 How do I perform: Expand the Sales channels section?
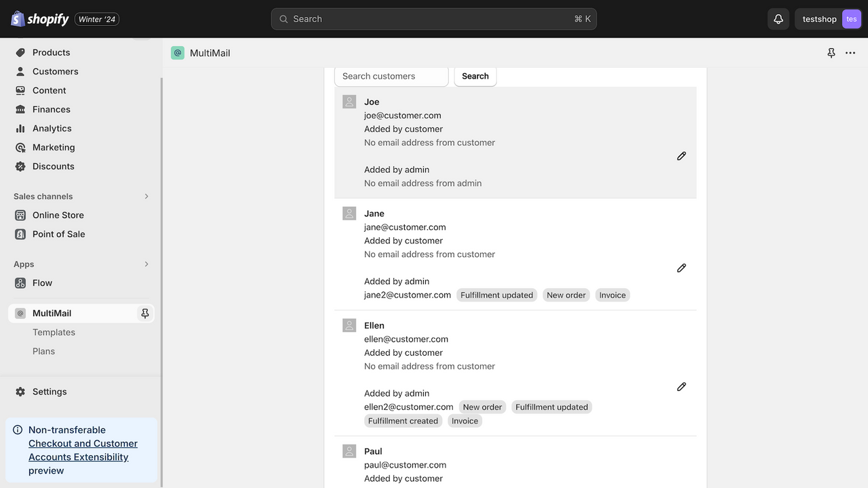pyautogui.click(x=146, y=197)
